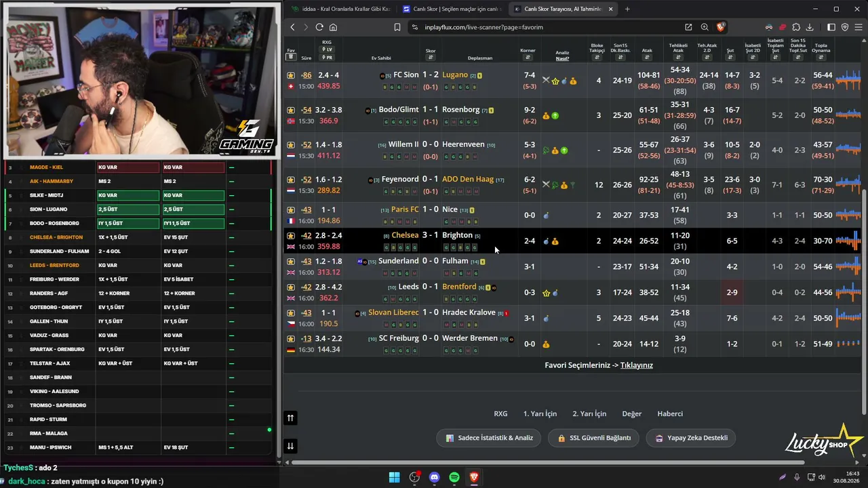Open page in external window icon

click(x=688, y=27)
